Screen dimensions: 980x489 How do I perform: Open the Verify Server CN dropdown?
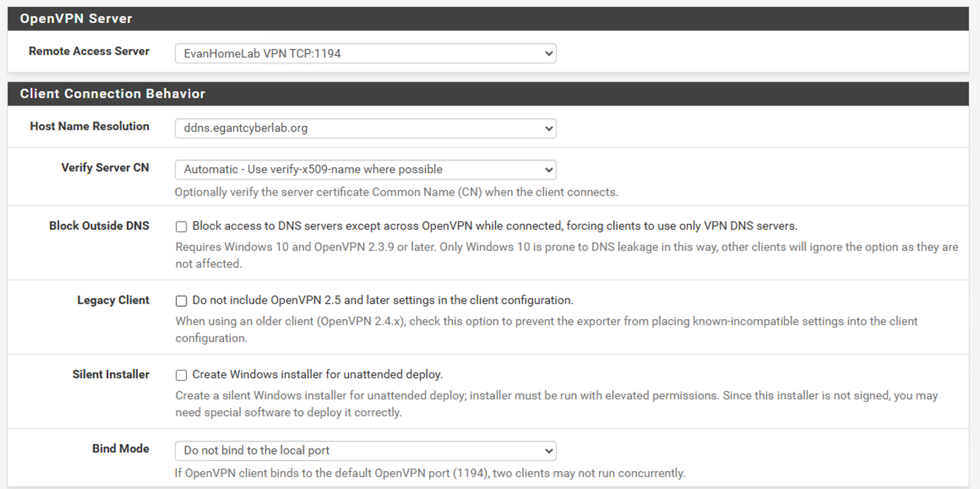pyautogui.click(x=365, y=170)
